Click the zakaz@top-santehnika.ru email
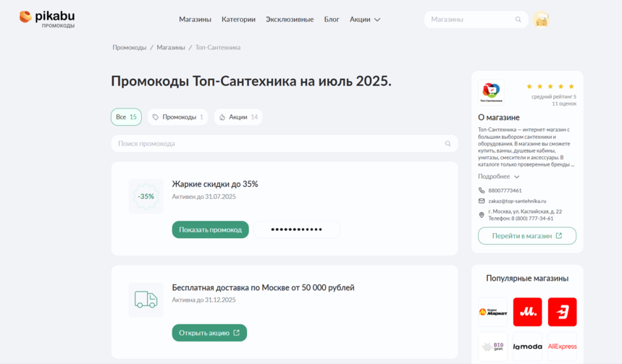 [x=517, y=201]
